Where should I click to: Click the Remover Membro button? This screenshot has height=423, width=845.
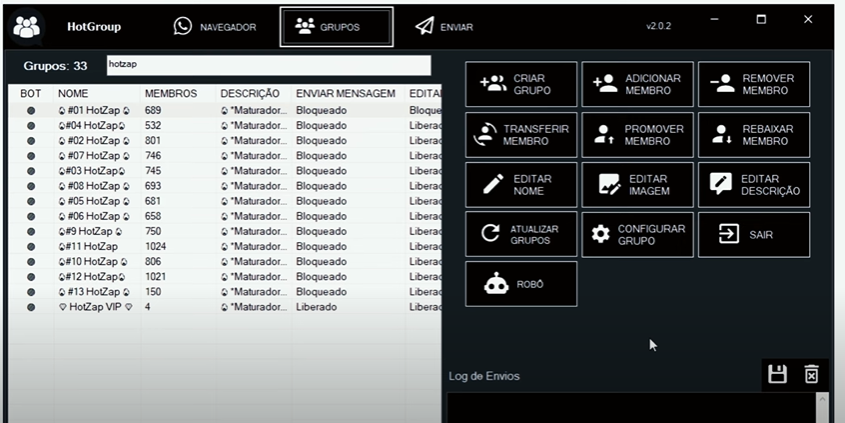tap(754, 84)
